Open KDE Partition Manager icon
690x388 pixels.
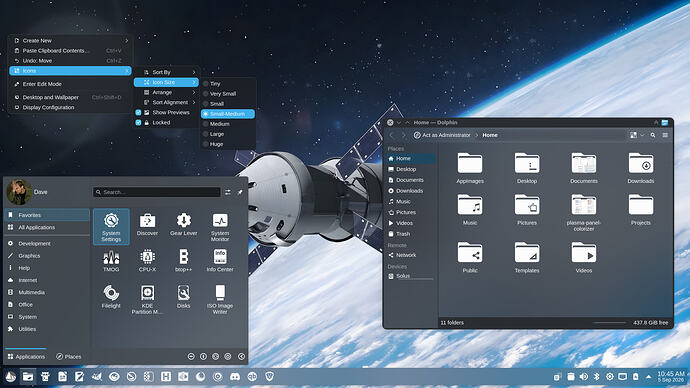coord(147,300)
